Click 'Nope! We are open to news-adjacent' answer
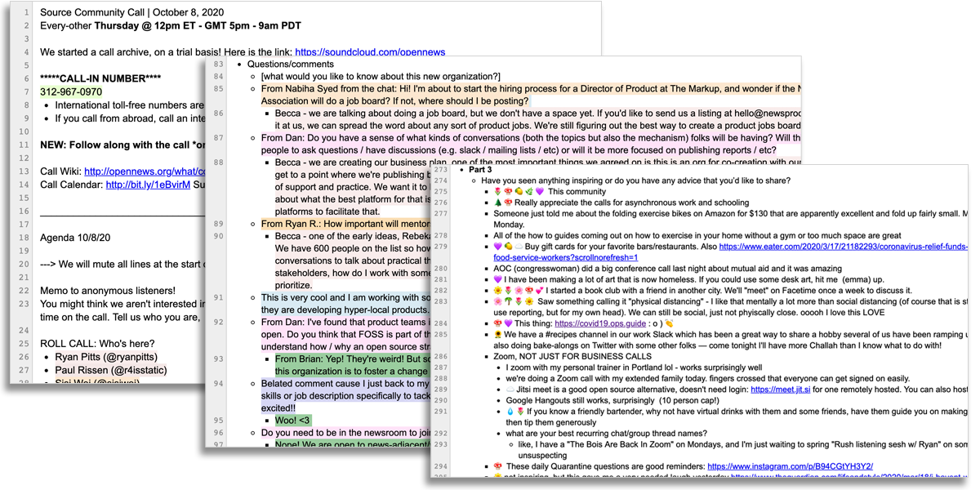 click(x=353, y=445)
